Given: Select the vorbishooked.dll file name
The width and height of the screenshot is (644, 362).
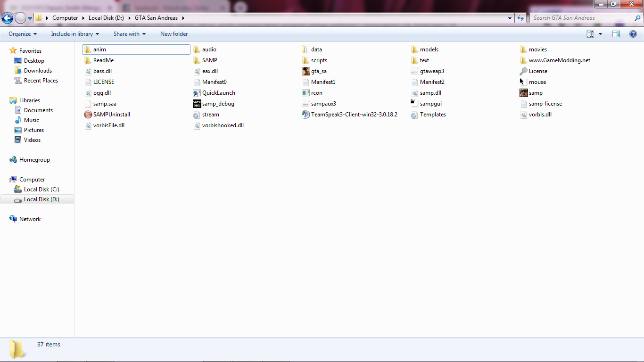Looking at the screenshot, I should click(223, 125).
